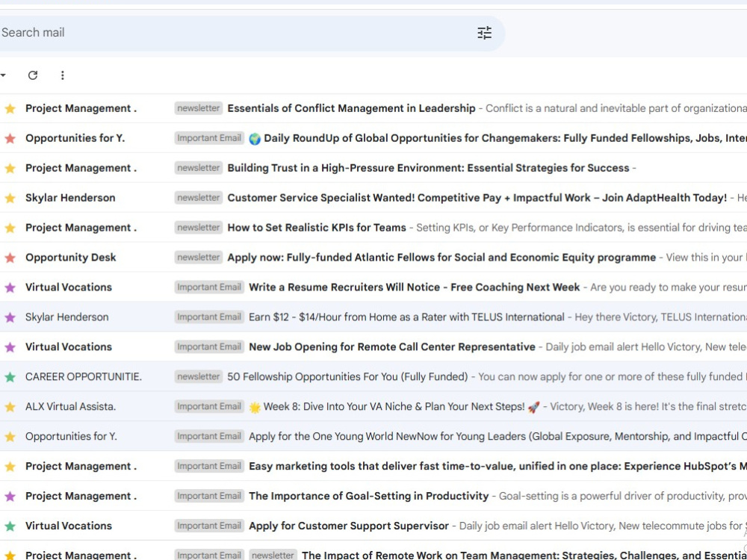Click sender CAREER OPPORTUNITIE.
This screenshot has width=747, height=560.
point(84,376)
